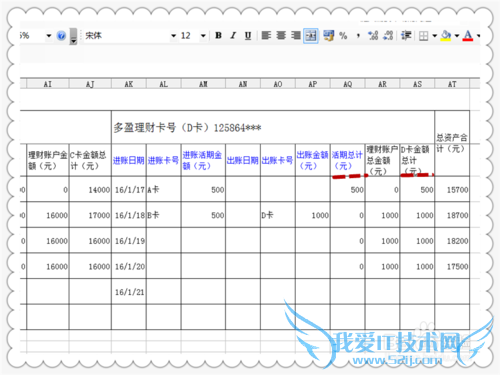Select cell containing D卡
The width and height of the screenshot is (500, 375).
coord(278,215)
